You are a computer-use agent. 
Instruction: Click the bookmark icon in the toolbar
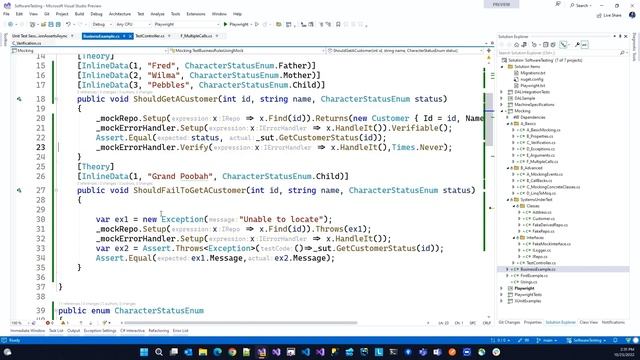(338, 24)
